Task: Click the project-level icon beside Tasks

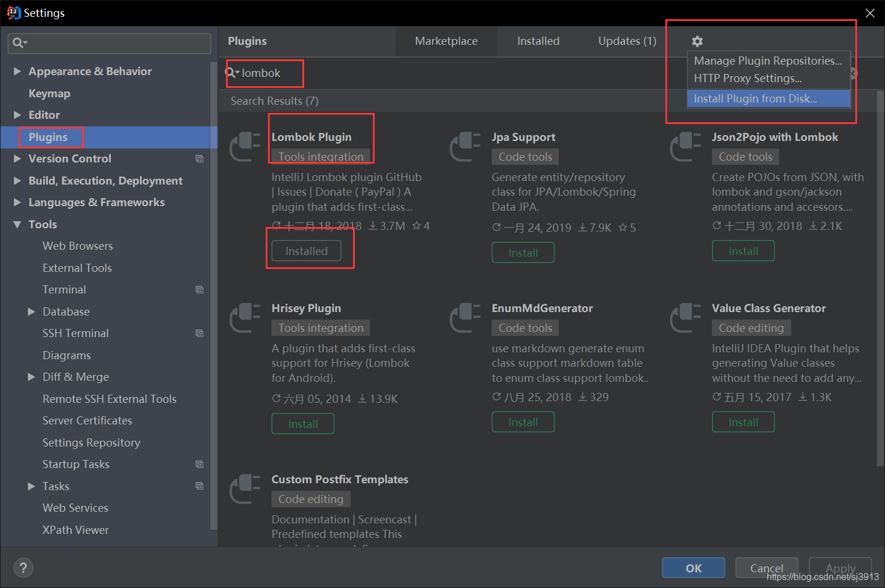Action: [199, 486]
